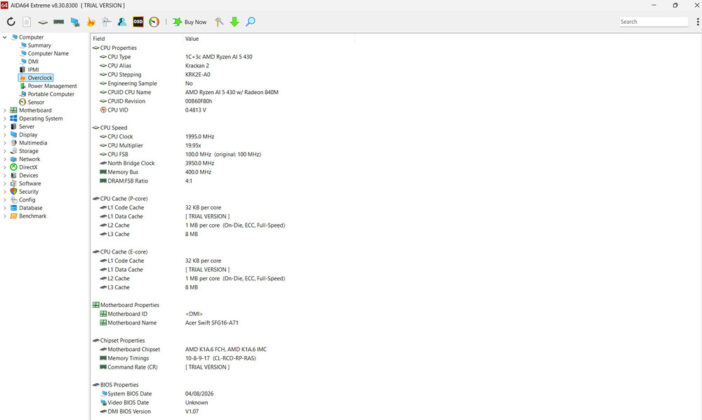Start the system stability test flame icon
Image resolution: width=702 pixels, height=420 pixels.
(91, 21)
